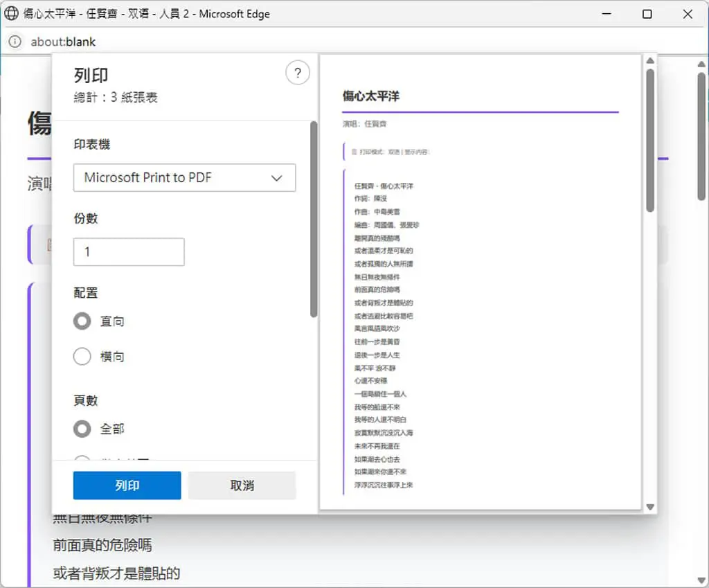Maximize the Edge window

[647, 14]
